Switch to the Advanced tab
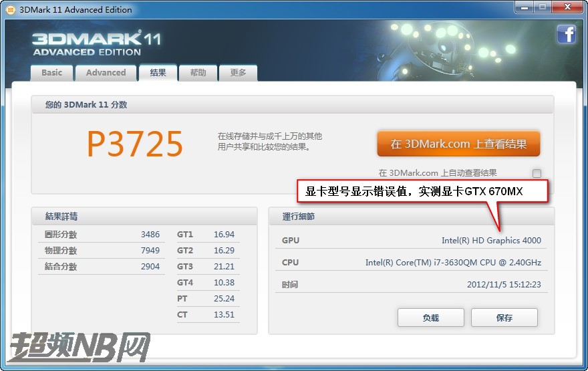 (x=106, y=73)
